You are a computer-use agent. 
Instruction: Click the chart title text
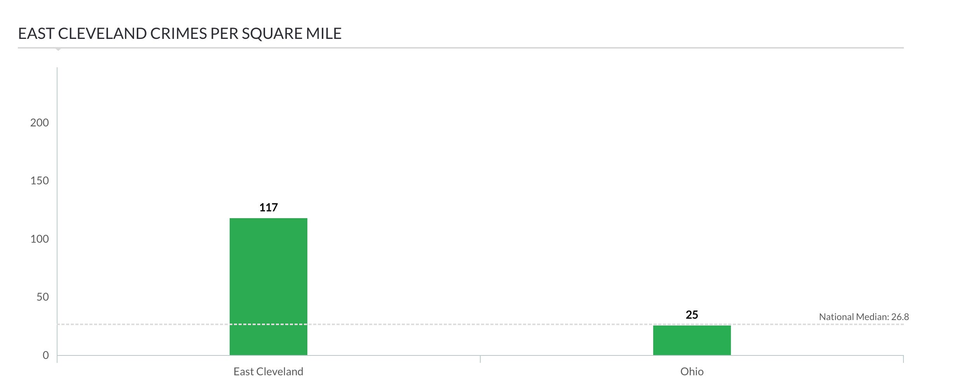[180, 34]
